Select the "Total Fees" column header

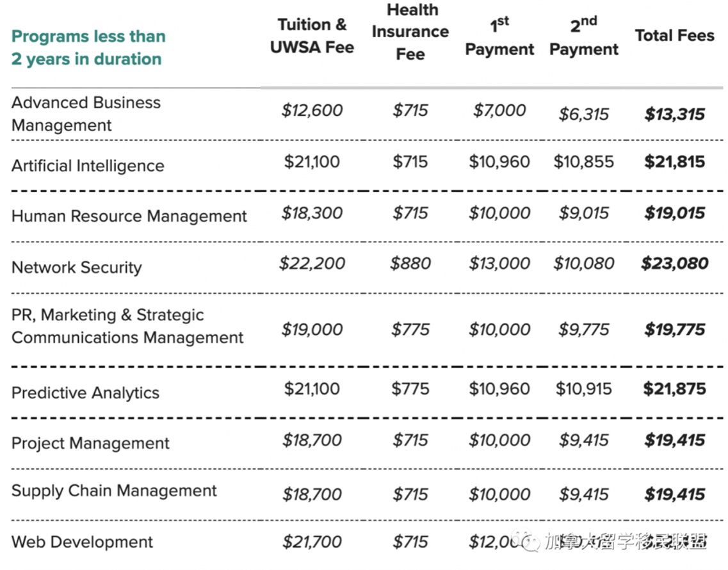(x=674, y=35)
